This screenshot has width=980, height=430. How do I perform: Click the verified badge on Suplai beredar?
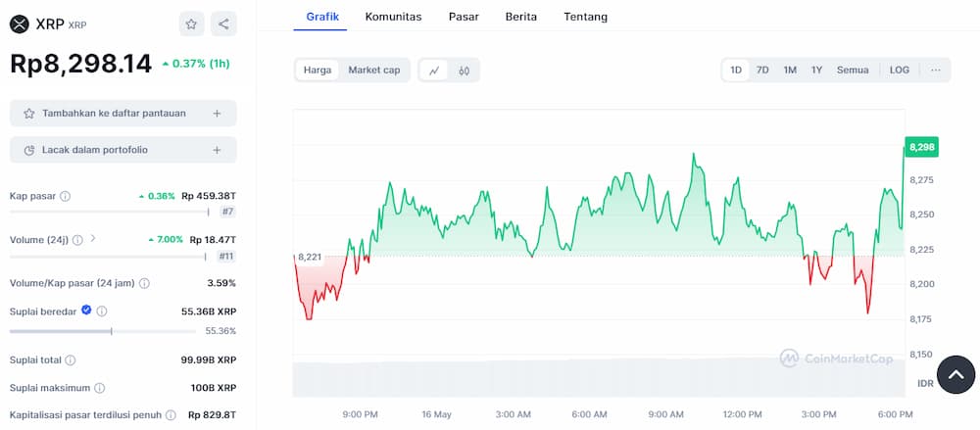(x=86, y=310)
